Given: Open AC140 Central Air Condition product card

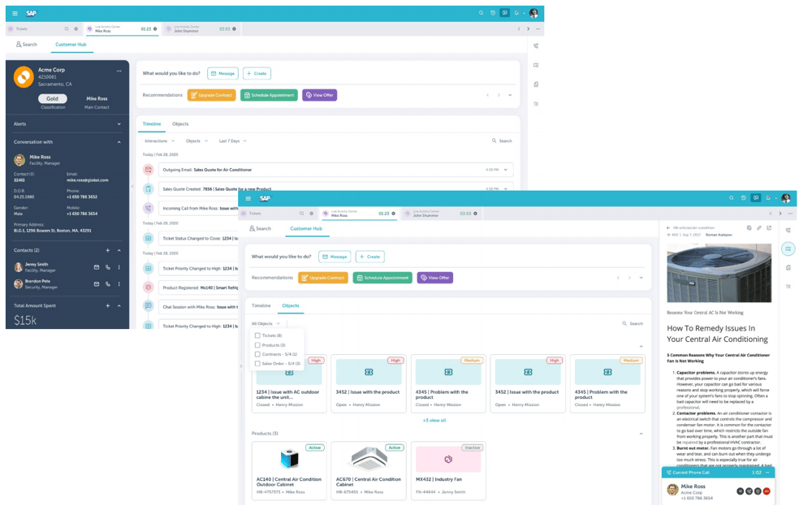Looking at the screenshot, I should (289, 470).
